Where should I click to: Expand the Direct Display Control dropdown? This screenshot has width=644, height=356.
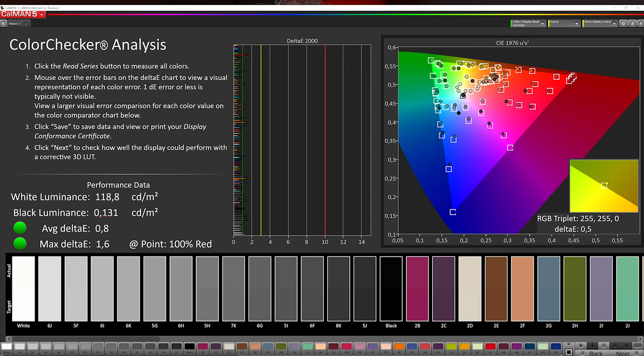point(614,24)
